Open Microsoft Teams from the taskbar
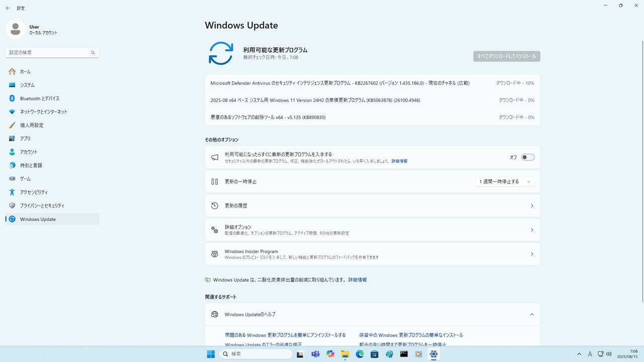644x362 pixels. (x=315, y=354)
